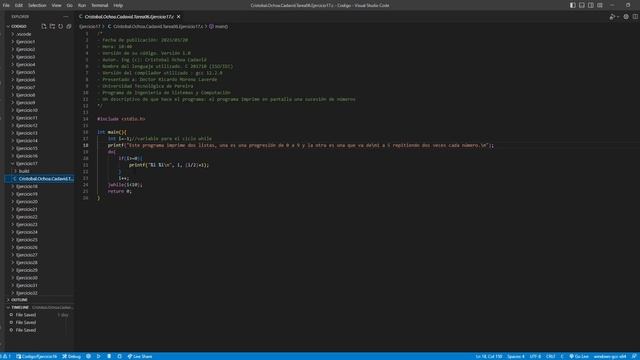
Task: Expand the Ejercicio32 folder
Action: (x=27, y=293)
